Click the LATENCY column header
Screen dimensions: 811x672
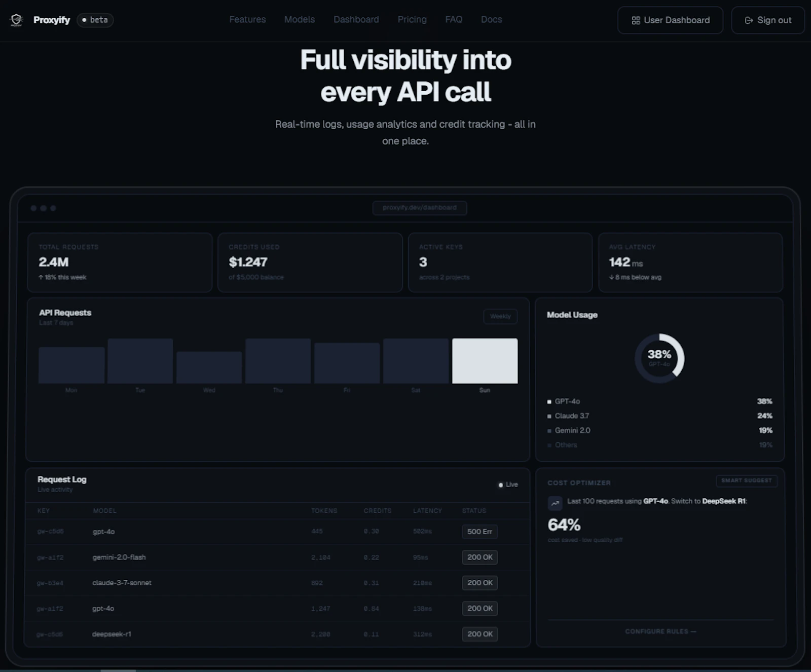(x=427, y=511)
